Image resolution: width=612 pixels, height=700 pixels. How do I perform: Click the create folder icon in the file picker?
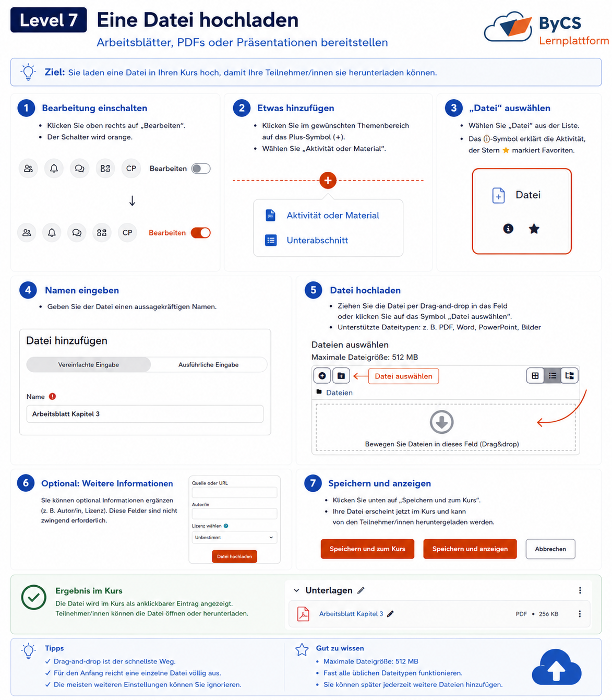[x=341, y=376]
